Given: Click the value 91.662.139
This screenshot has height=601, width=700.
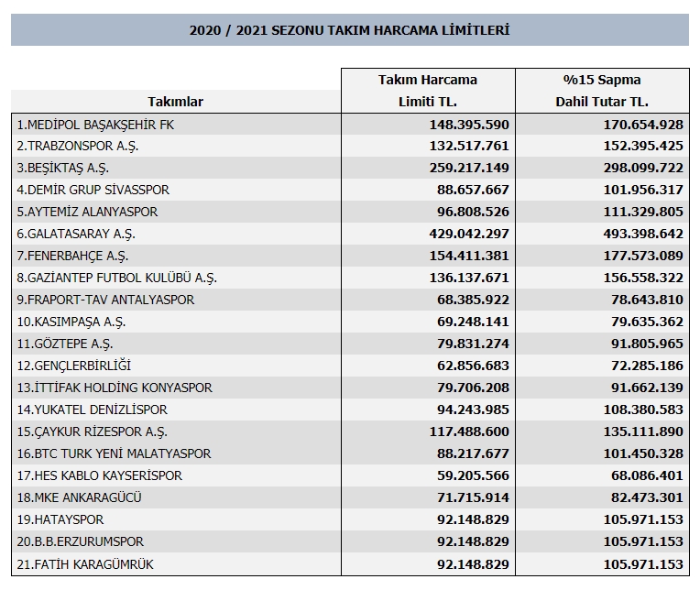Looking at the screenshot, I should 647,388.
